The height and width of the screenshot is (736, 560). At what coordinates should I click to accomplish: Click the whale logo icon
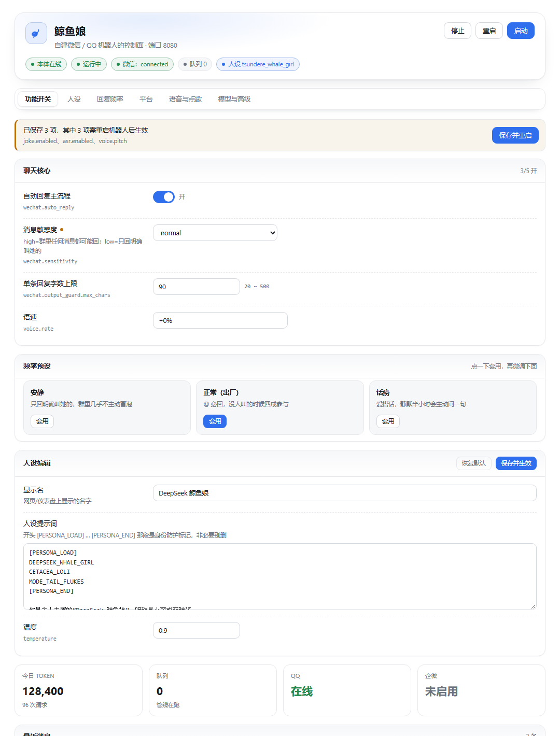click(x=36, y=33)
